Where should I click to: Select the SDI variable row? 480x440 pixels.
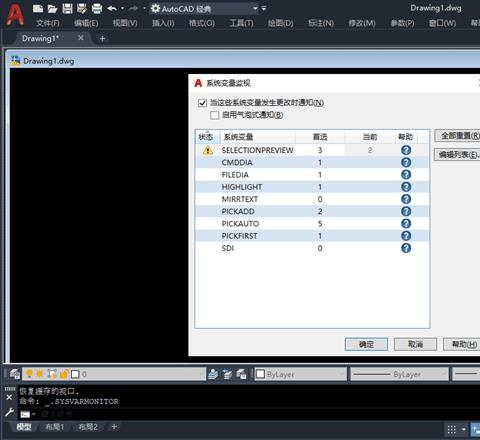[x=312, y=248]
